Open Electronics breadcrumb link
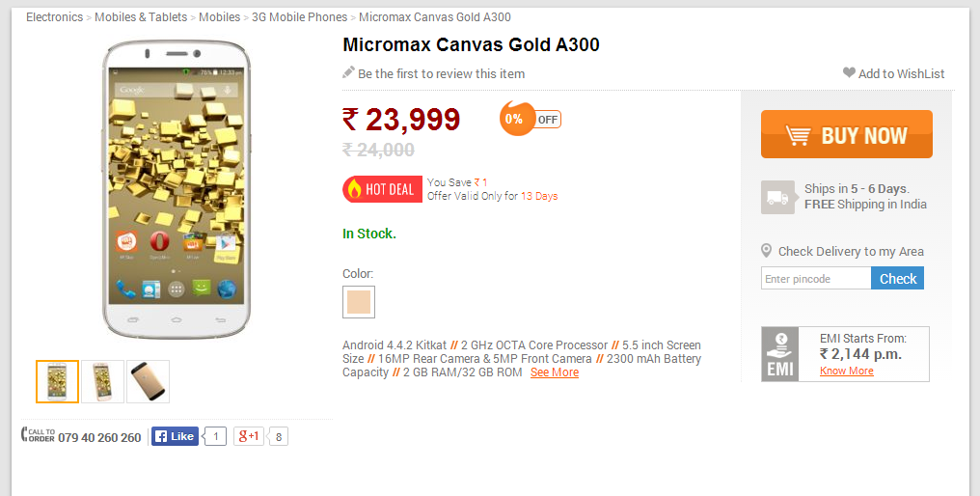This screenshot has width=980, height=496. 54,17
